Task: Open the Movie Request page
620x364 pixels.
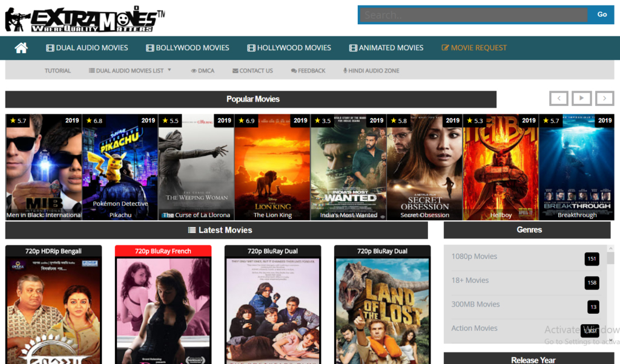Action: (x=473, y=48)
